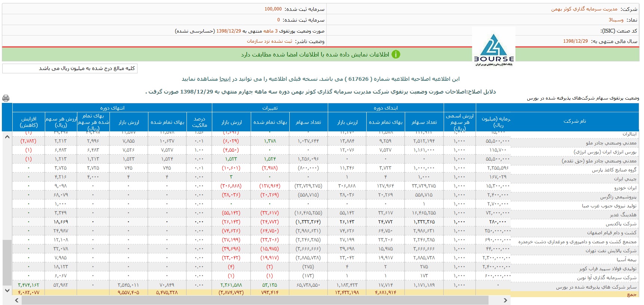644x305 pixels.
Task: Open the previous notice via اینجا link
Action: click(225, 79)
